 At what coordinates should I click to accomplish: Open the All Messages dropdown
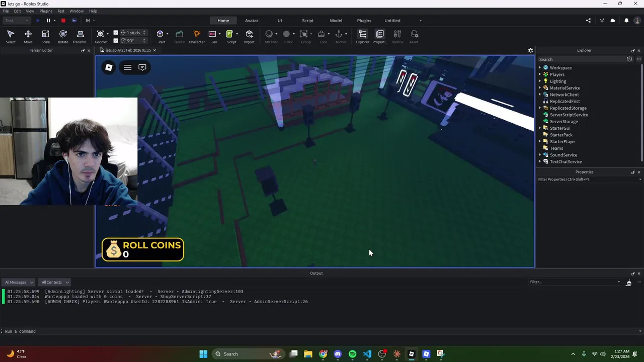19,282
